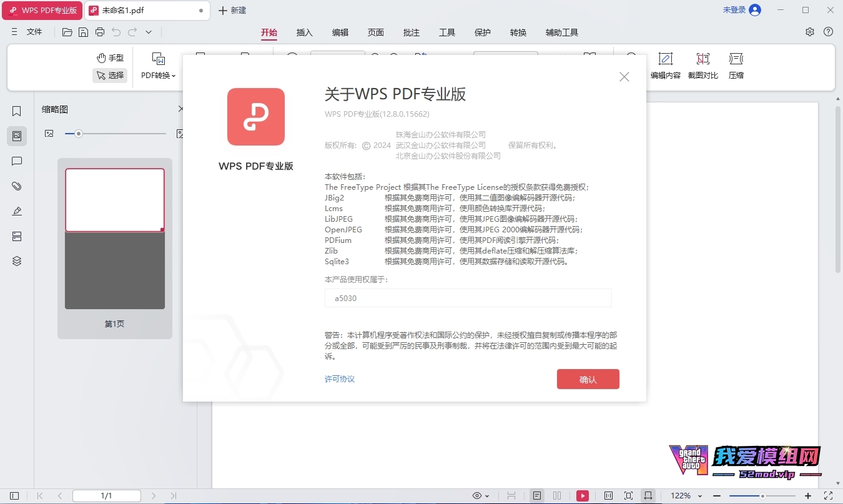Open the signature pen sidebar icon
This screenshot has width=843, height=504.
17,211
